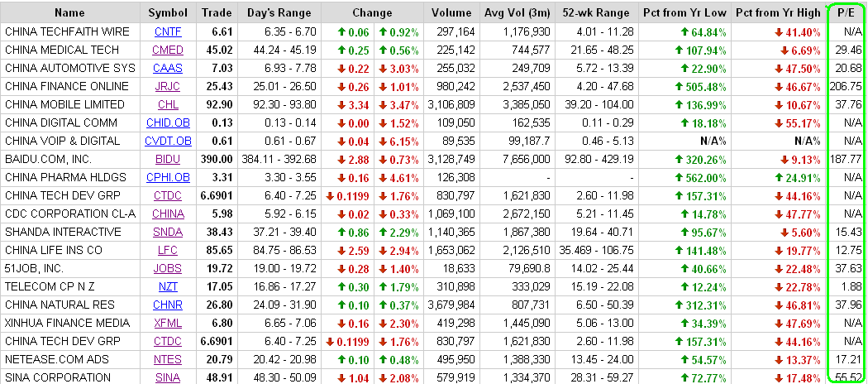Click the BIDU symbol link
This screenshot has height=384, width=868.
point(168,159)
